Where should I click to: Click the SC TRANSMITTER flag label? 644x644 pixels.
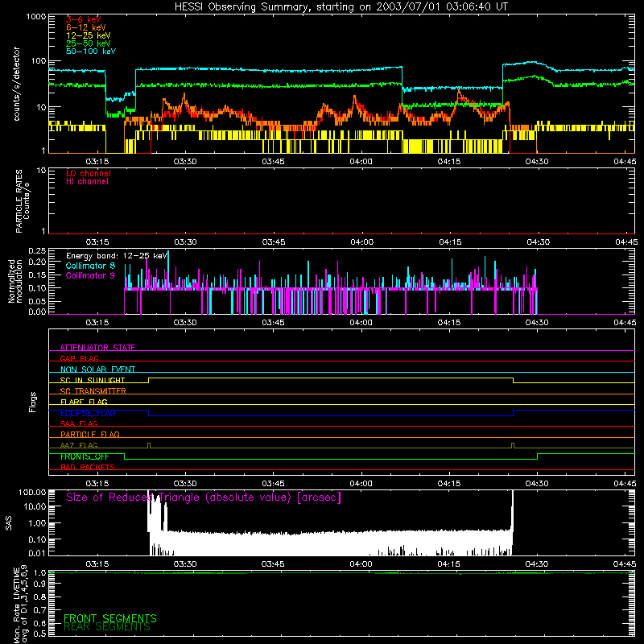[93, 391]
